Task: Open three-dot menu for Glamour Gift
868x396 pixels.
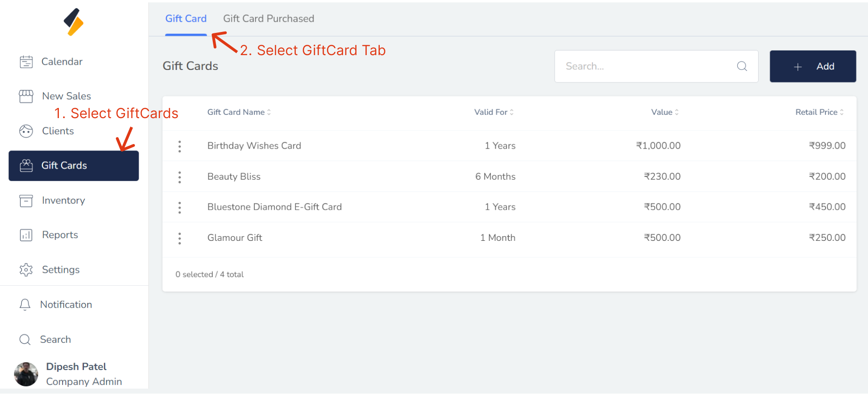Action: click(x=179, y=238)
